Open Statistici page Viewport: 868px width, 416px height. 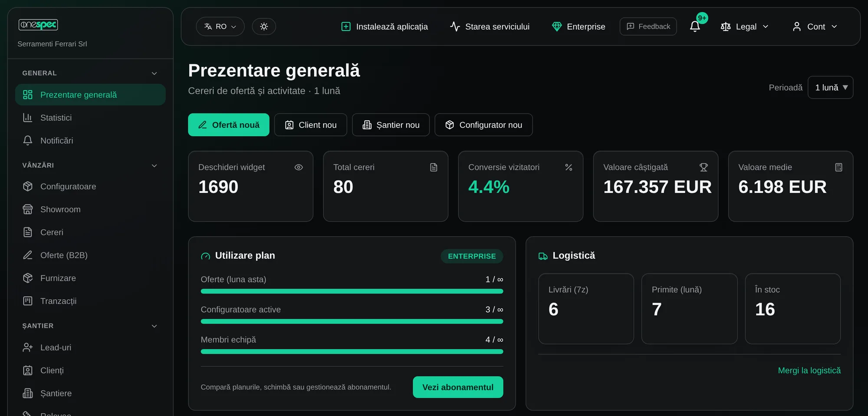pos(90,118)
